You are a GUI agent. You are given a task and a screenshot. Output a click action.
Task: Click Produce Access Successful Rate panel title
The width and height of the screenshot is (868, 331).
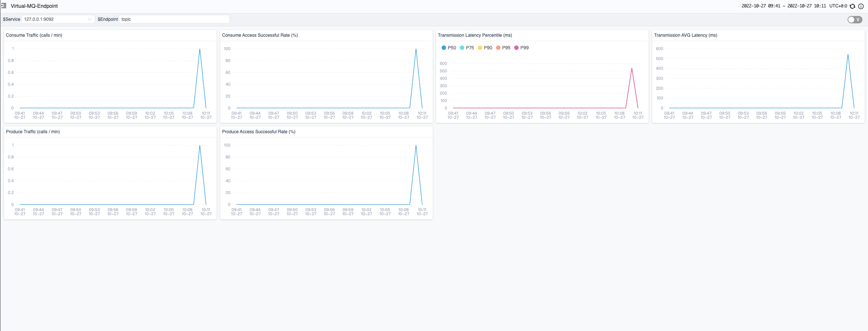(x=259, y=132)
